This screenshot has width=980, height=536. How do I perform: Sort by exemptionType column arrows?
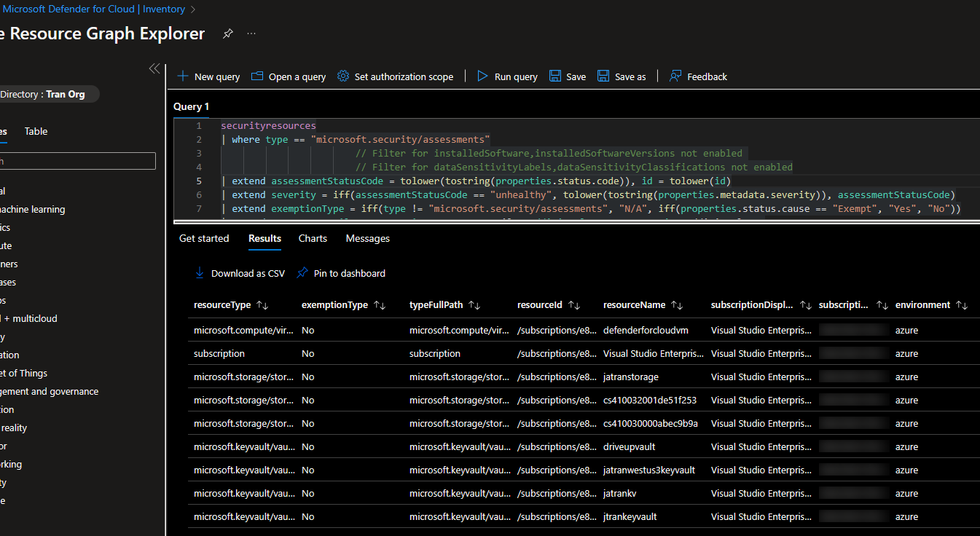pyautogui.click(x=380, y=305)
